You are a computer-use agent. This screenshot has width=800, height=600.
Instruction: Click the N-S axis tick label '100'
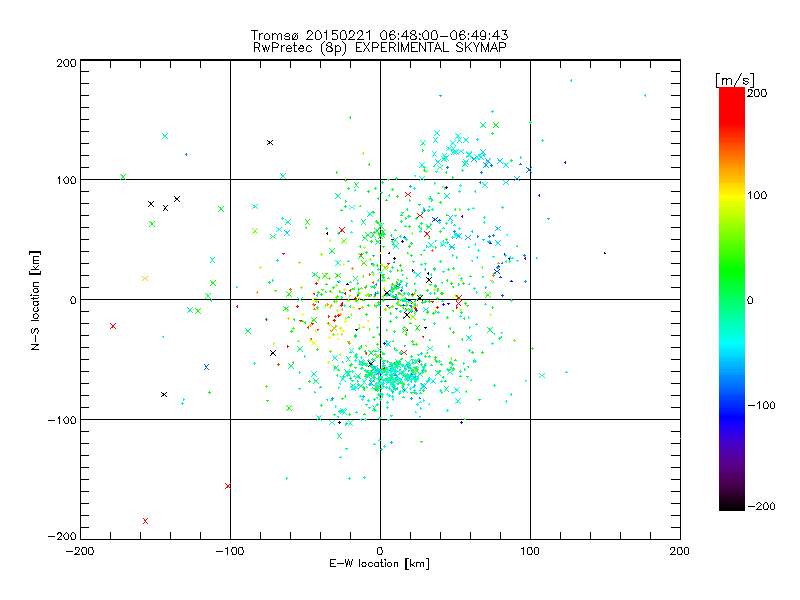coord(66,180)
